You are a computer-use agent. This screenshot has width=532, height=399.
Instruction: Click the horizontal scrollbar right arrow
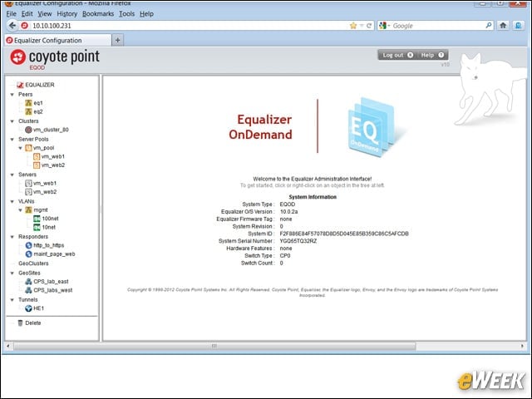(522, 346)
